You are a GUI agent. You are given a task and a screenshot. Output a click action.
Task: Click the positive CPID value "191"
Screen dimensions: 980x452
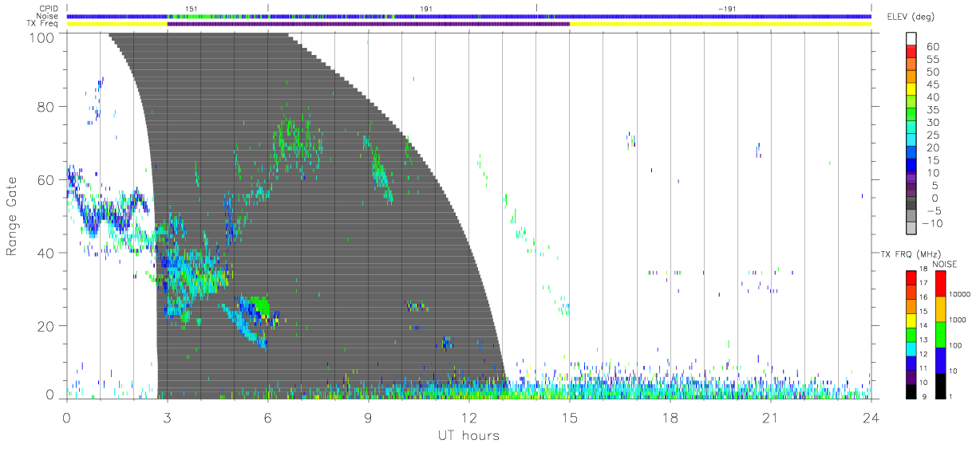point(425,8)
